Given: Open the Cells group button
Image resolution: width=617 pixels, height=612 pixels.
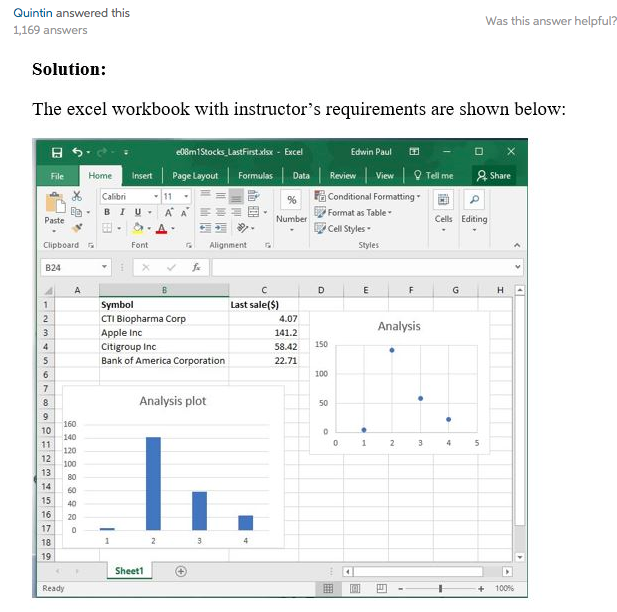Looking at the screenshot, I should point(443,211).
